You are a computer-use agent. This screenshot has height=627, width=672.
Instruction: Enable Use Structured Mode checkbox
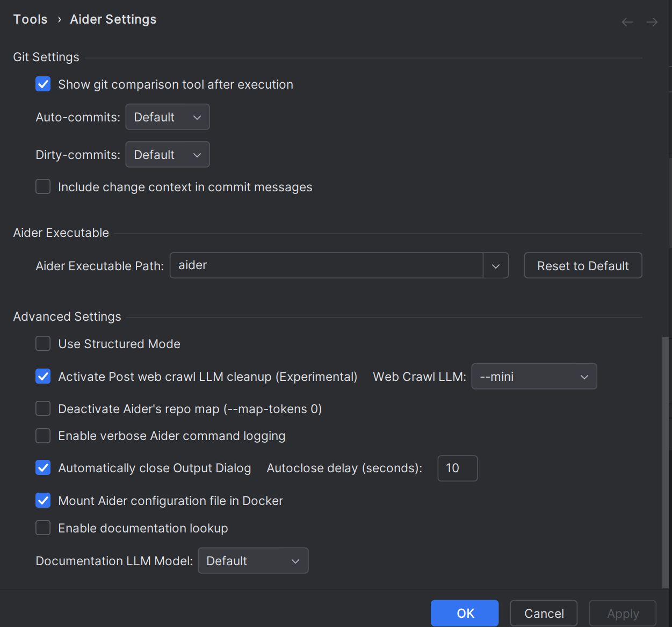pos(43,343)
